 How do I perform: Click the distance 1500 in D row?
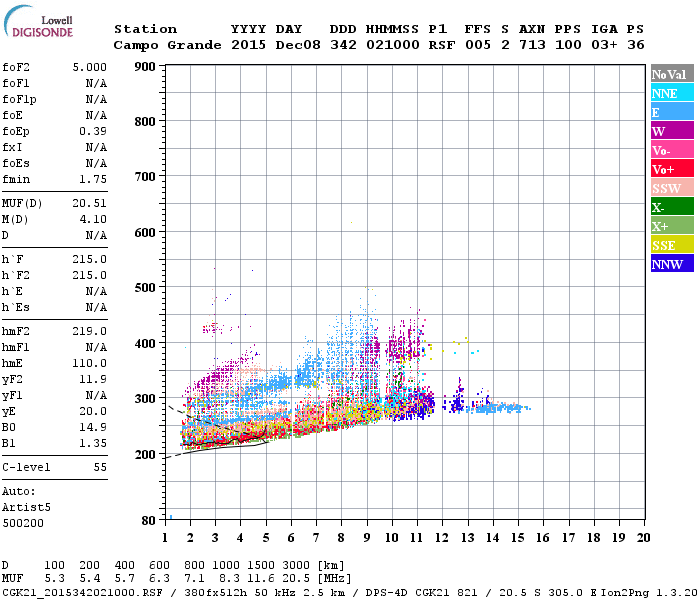261,565
